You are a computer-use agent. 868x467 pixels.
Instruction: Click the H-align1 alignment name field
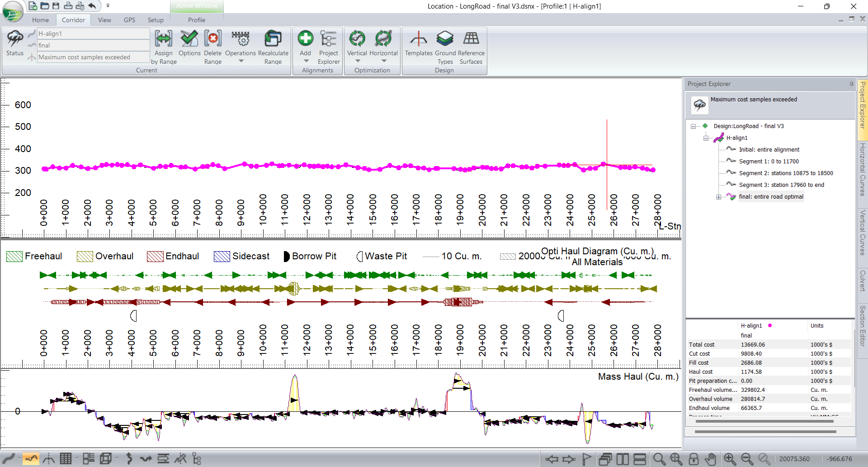click(93, 33)
